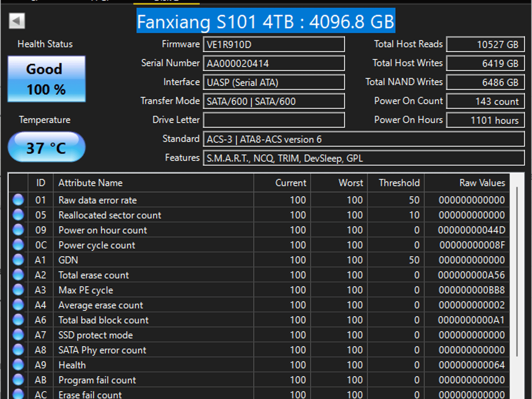The width and height of the screenshot is (532, 399).
Task: Click ID cell A4
Action: [x=41, y=305]
